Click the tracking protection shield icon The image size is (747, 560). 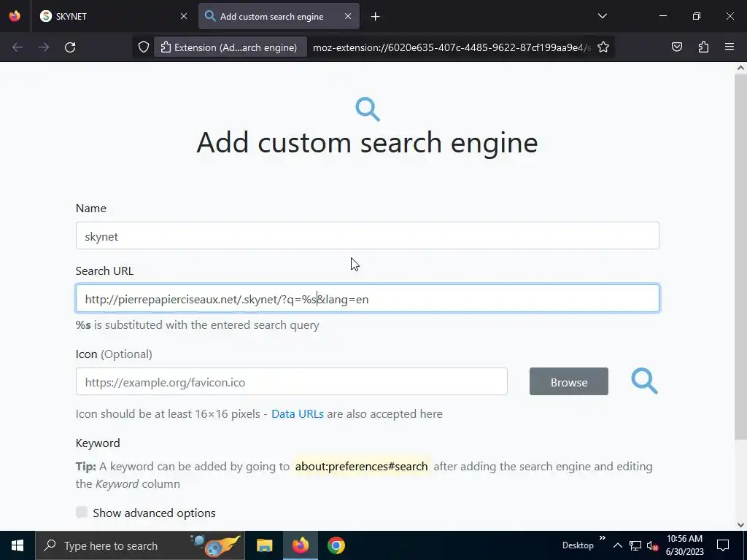(x=144, y=47)
